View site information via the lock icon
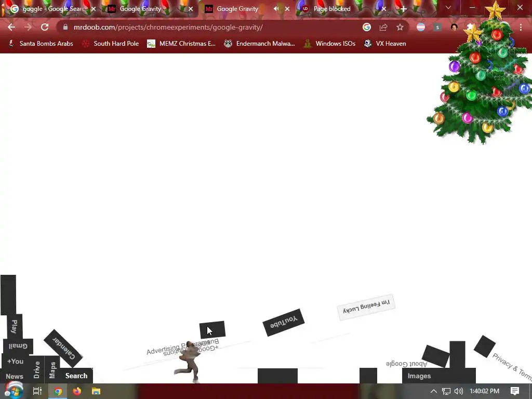532x399 pixels. (x=65, y=27)
